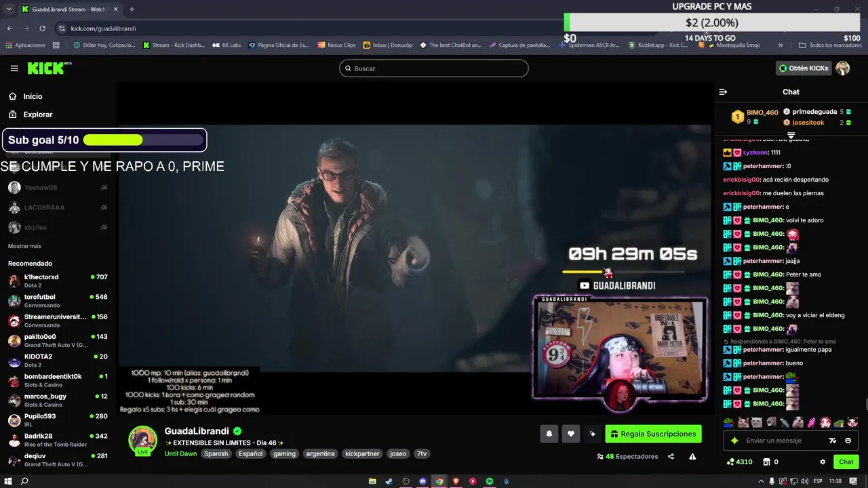The height and width of the screenshot is (488, 868).
Task: Click BIMO_460 in gift leaderboard
Action: pos(762,113)
